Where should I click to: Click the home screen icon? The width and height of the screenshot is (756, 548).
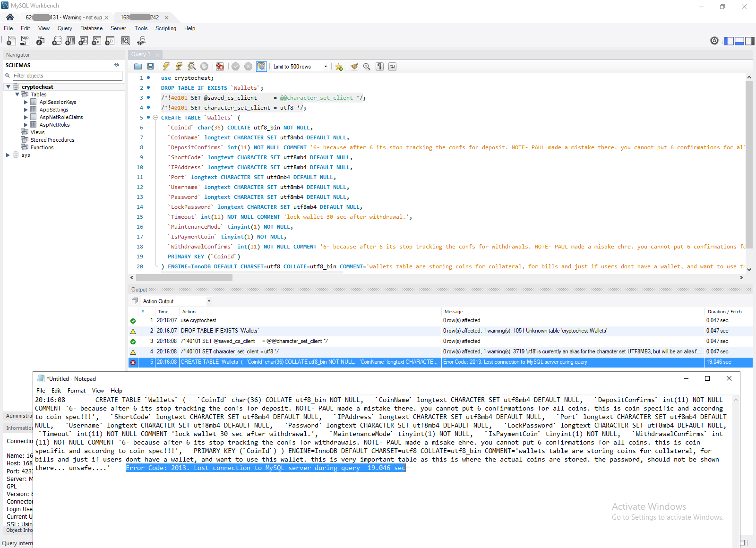10,17
